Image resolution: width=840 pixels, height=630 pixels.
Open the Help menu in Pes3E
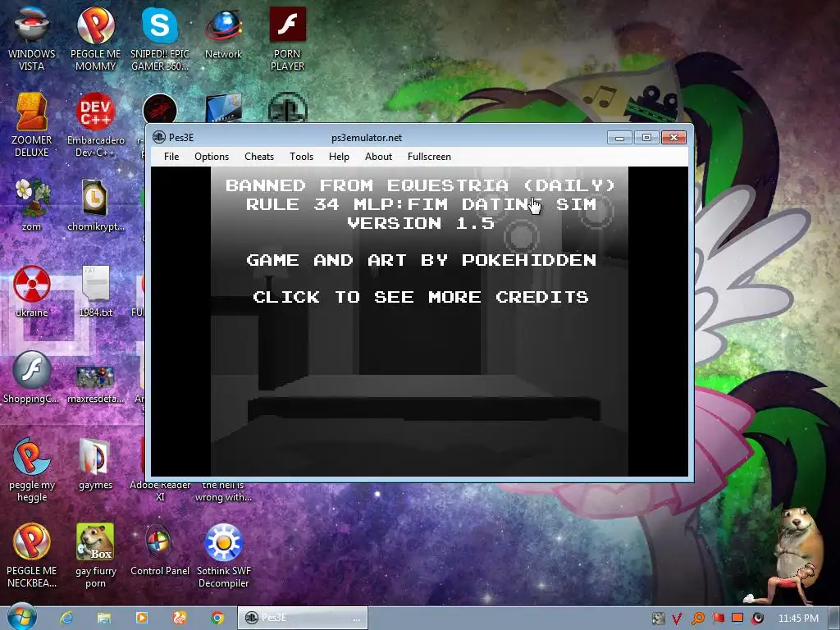pos(339,157)
